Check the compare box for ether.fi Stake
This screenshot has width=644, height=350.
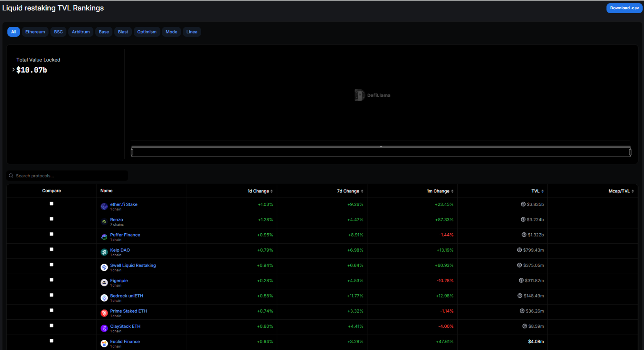52,204
